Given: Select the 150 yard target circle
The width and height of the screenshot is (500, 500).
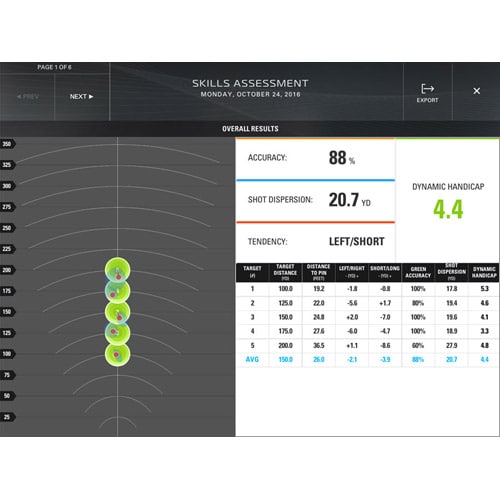Looking at the screenshot, I should (118, 312).
